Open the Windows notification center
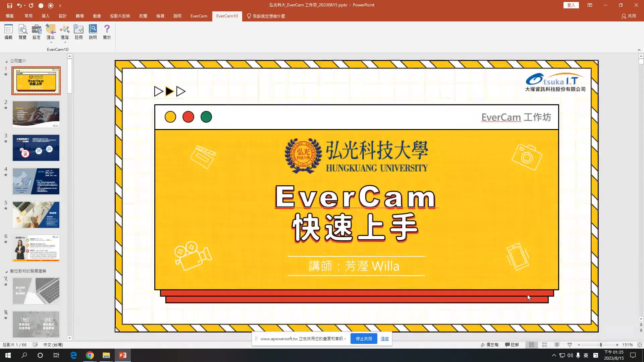 tap(633, 355)
